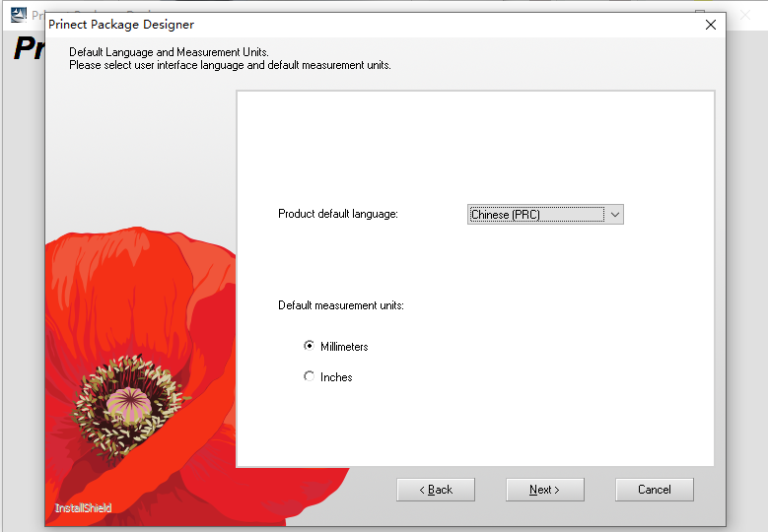This screenshot has width=768, height=532.
Task: Click the Product default language label
Action: click(337, 214)
